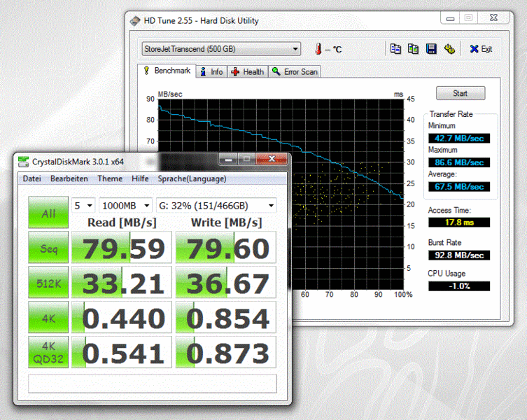
Task: Open the Sprache(Language) menu
Action: click(x=192, y=178)
